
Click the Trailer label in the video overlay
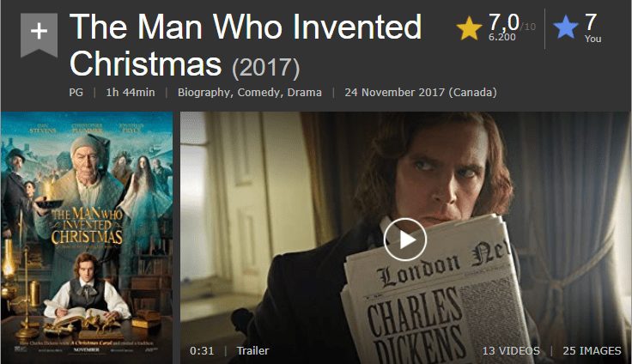click(x=252, y=351)
